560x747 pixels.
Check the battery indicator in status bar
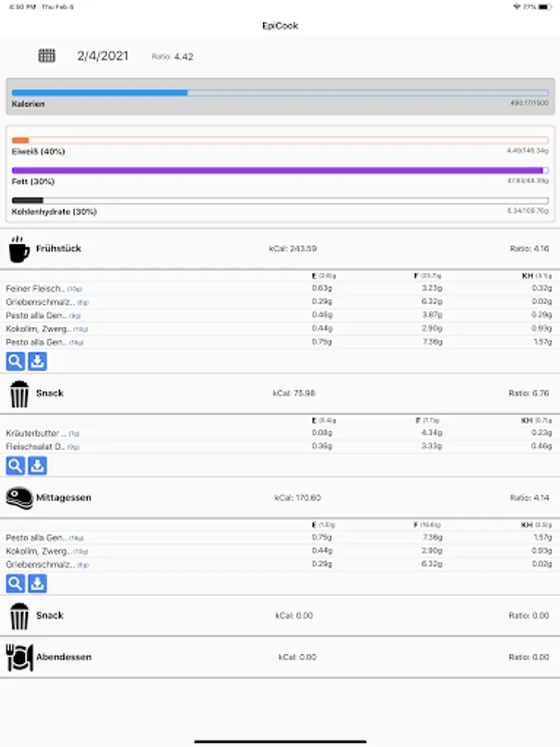(x=546, y=7)
